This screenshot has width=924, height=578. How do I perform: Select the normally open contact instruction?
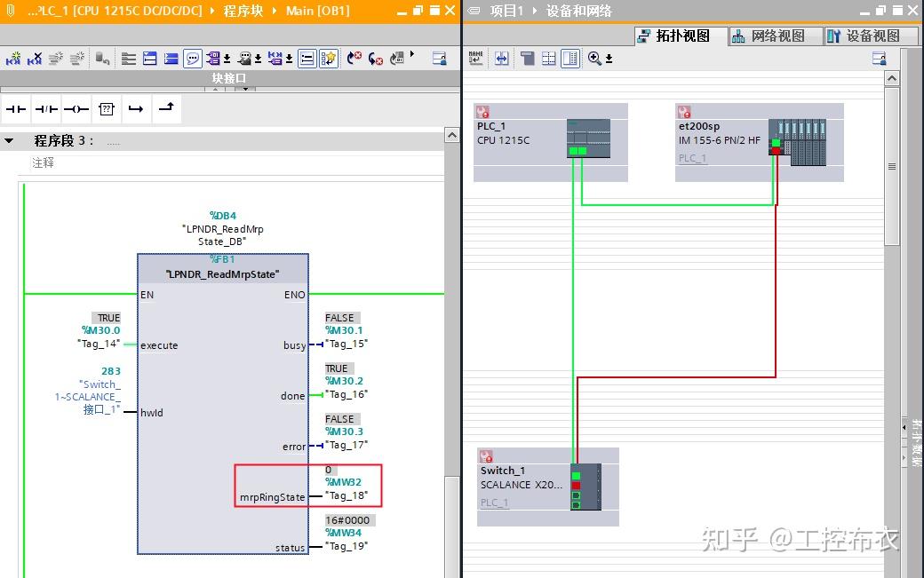(x=15, y=108)
